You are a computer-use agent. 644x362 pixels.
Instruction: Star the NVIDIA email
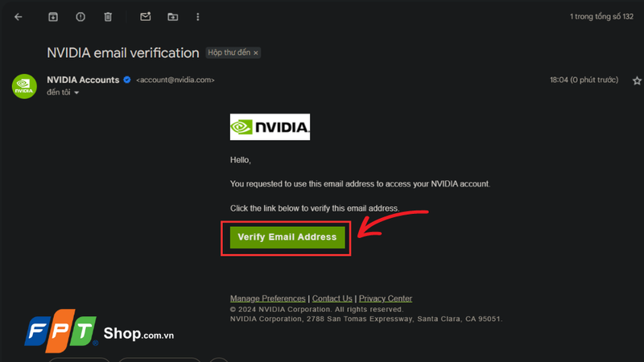[637, 81]
